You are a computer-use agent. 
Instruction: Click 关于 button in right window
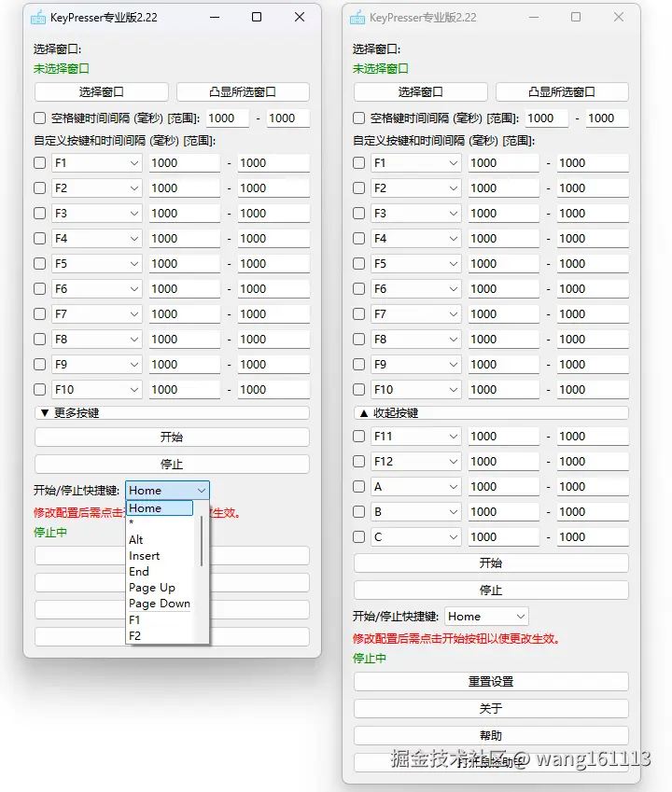pyautogui.click(x=491, y=709)
